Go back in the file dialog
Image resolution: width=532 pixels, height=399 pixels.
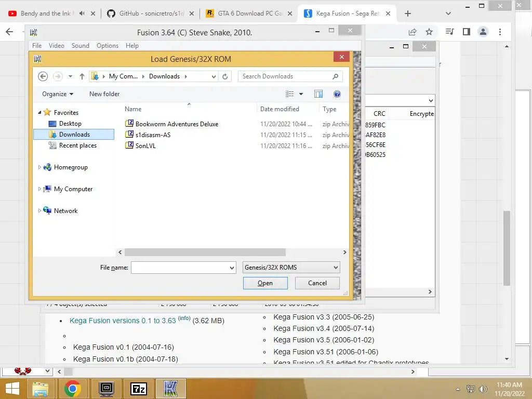[x=43, y=76]
